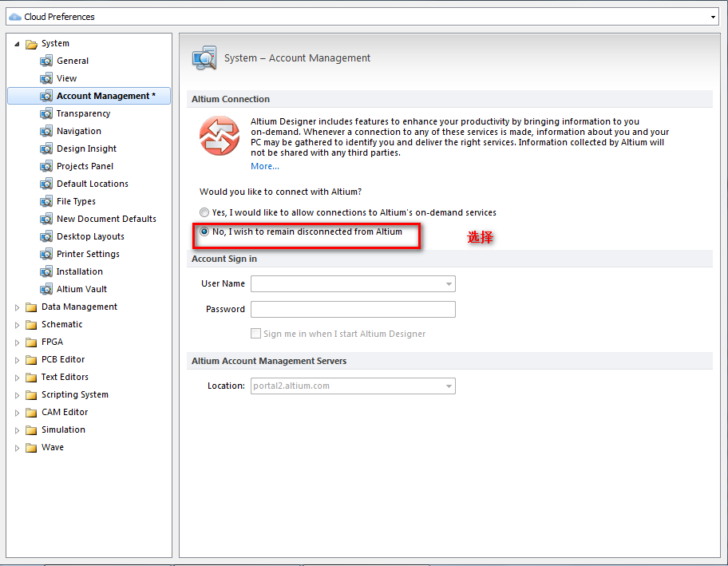This screenshot has width=728, height=566.
Task: Collapse the System tree node
Action: 17,43
